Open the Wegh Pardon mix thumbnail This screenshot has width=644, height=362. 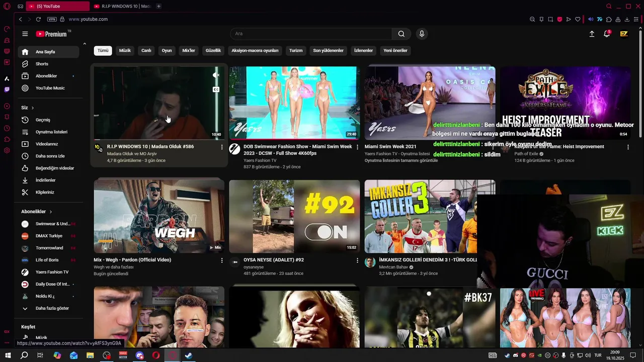pos(159,216)
